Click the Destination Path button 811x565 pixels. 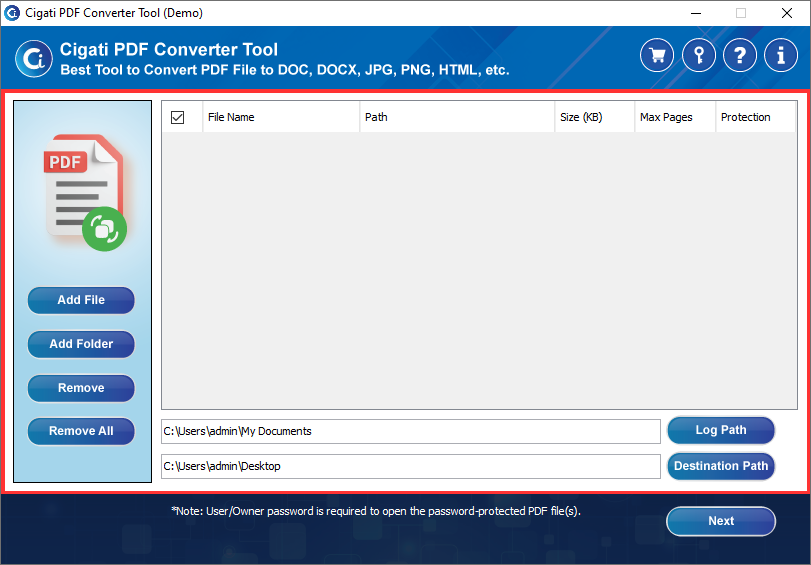(721, 466)
